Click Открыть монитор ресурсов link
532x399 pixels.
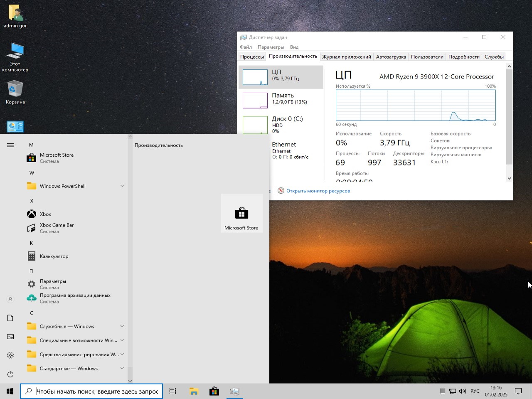click(x=318, y=191)
